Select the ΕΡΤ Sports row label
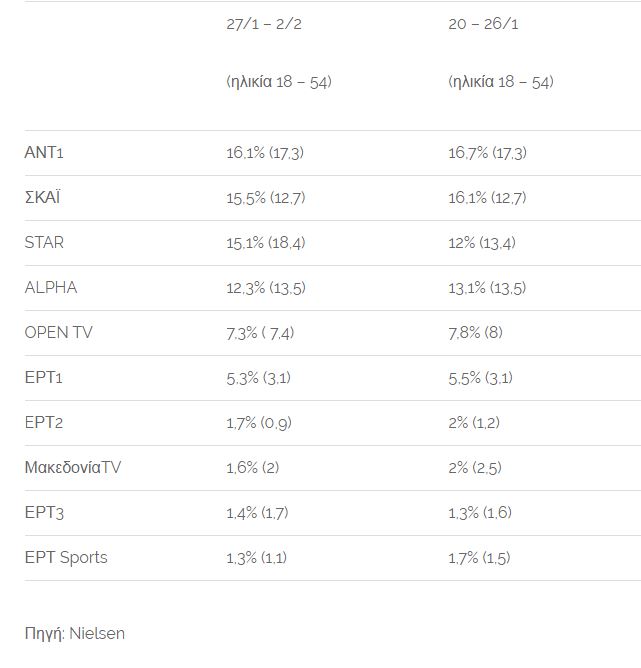 (66, 558)
